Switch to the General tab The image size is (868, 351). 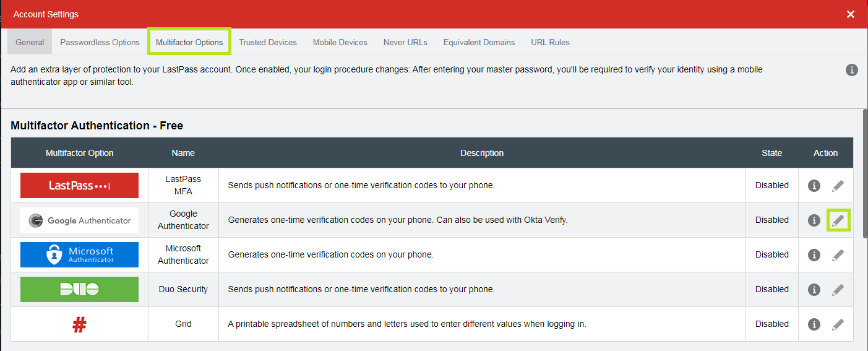[x=30, y=42]
